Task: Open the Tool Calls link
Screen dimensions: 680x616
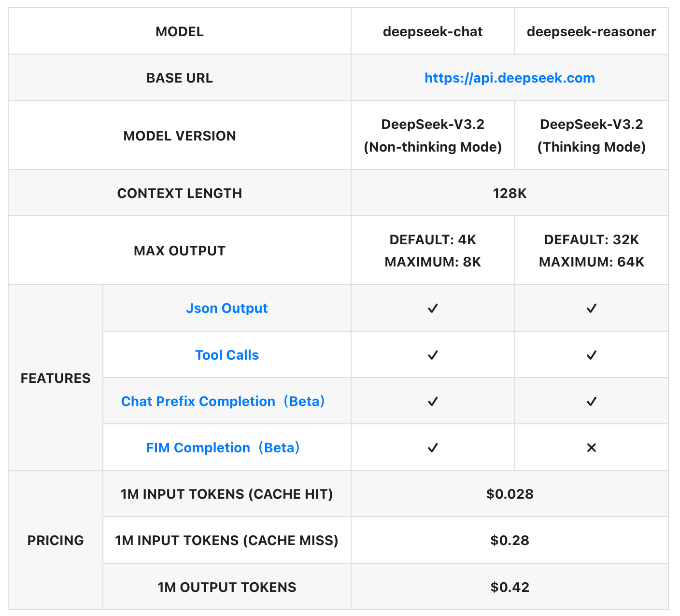Action: coord(227,355)
